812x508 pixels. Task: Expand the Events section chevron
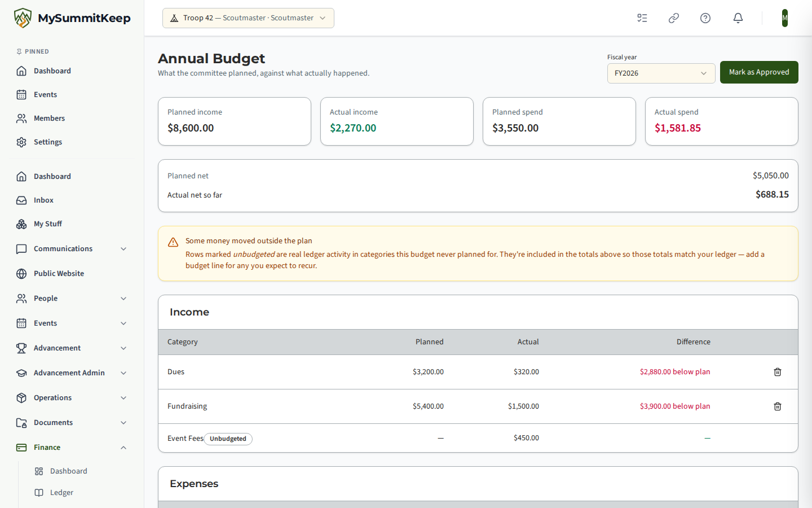coord(123,323)
